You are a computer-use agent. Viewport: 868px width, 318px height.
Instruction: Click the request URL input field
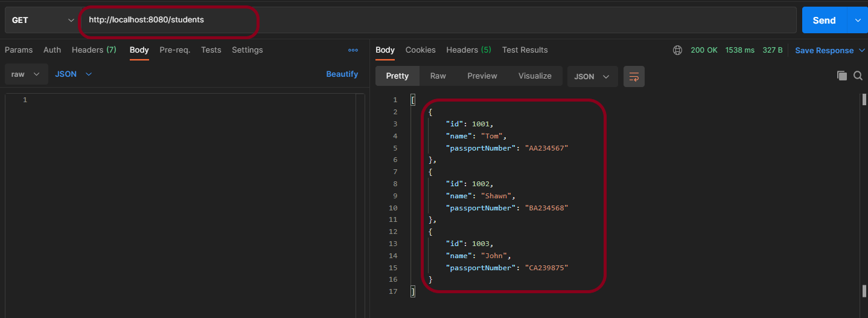(423, 20)
